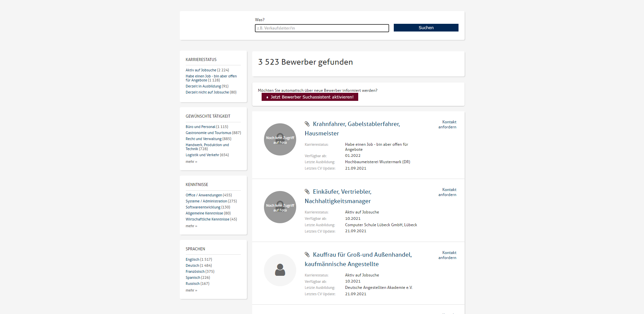Click the Kauffrau applicant's avatar placeholder
644x314 pixels.
coord(280,270)
